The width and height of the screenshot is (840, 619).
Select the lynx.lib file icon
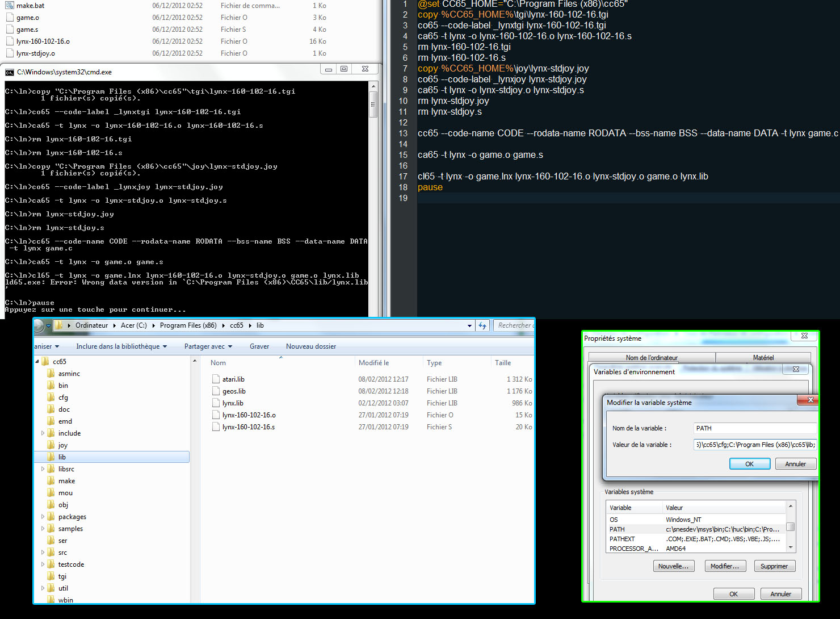pyautogui.click(x=216, y=403)
